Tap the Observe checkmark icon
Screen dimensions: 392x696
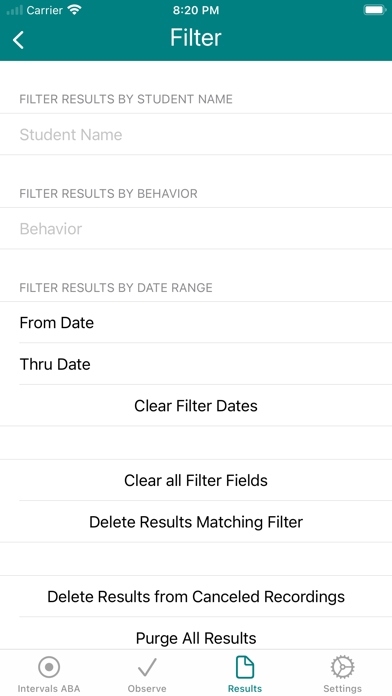point(147,667)
